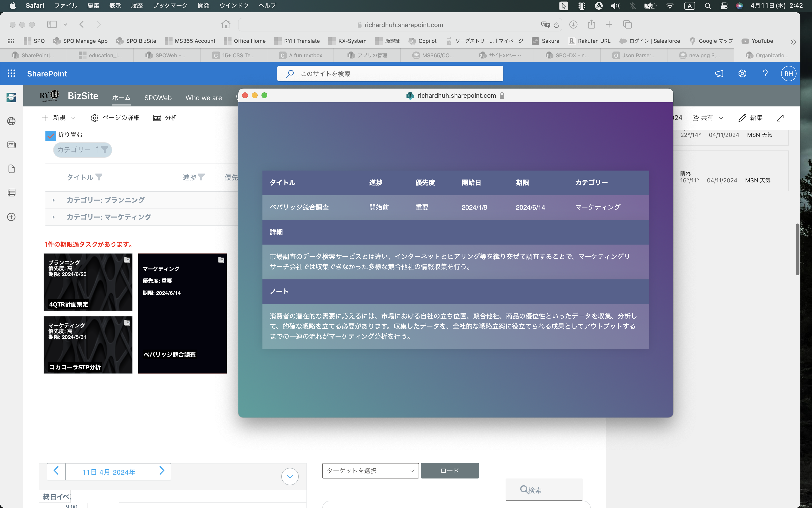Expand the カテゴリー: プランニング group
The height and width of the screenshot is (508, 812).
(x=53, y=200)
